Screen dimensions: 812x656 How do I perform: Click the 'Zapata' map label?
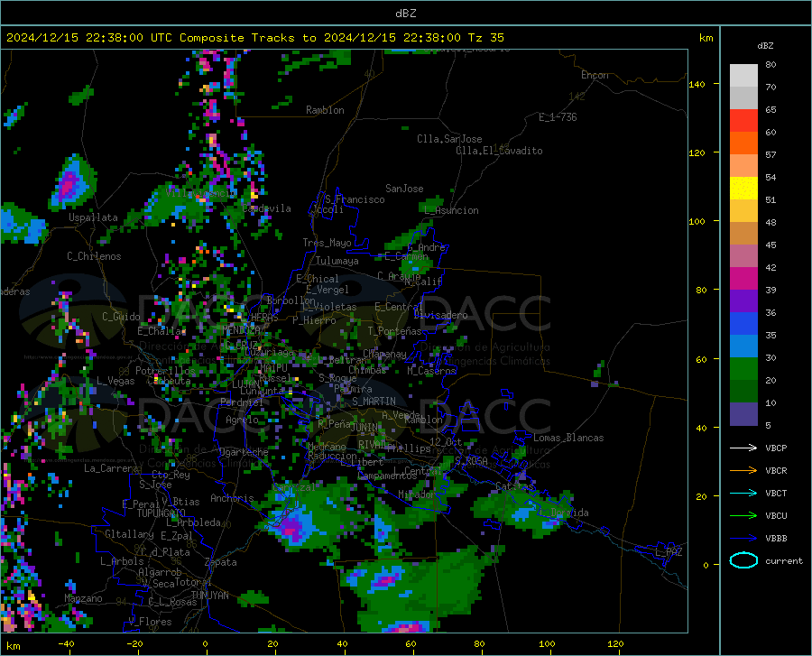point(221,562)
